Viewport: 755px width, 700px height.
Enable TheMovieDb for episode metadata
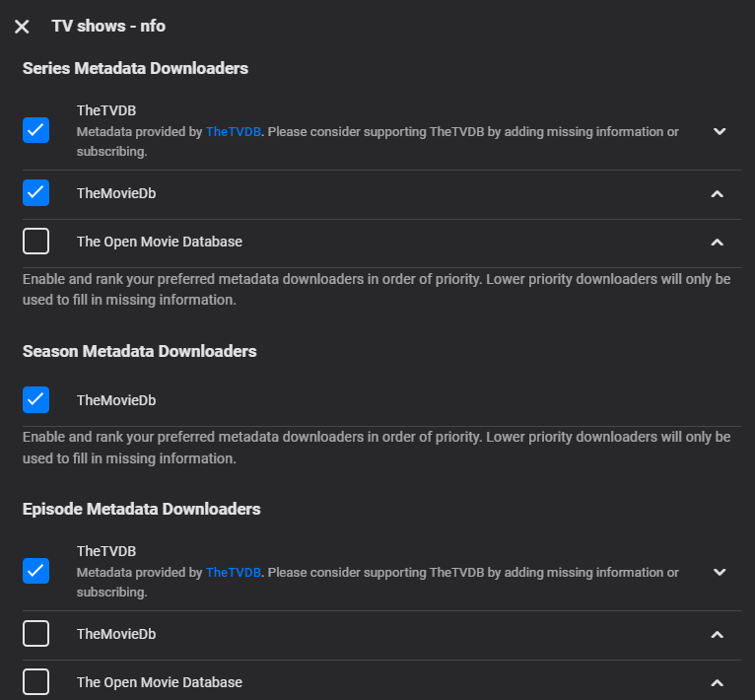click(x=35, y=634)
